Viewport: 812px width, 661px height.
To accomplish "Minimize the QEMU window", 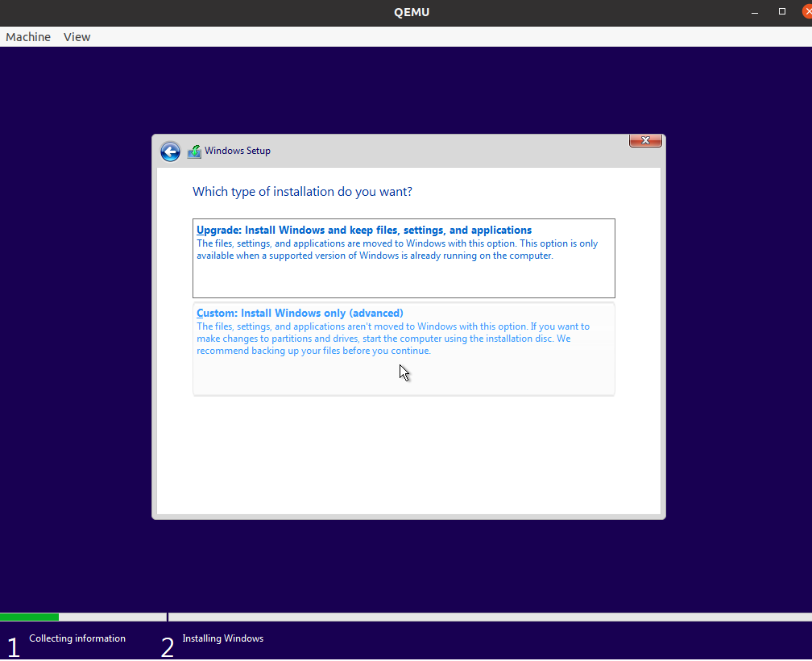I will [x=755, y=12].
